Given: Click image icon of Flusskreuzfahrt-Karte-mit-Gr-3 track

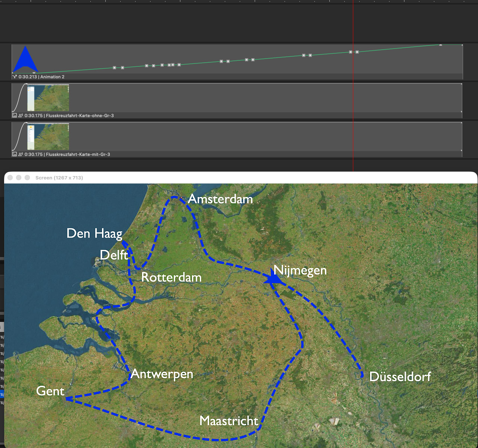Looking at the screenshot, I should point(15,154).
